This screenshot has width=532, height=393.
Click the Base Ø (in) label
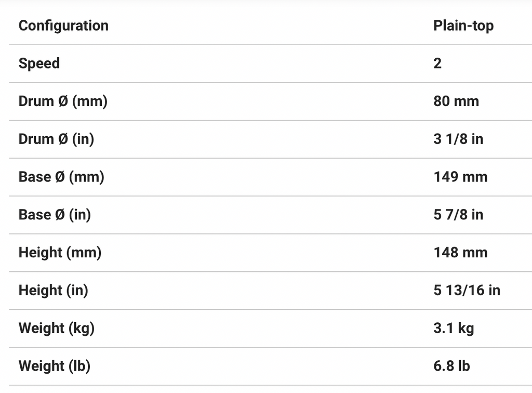coord(55,215)
